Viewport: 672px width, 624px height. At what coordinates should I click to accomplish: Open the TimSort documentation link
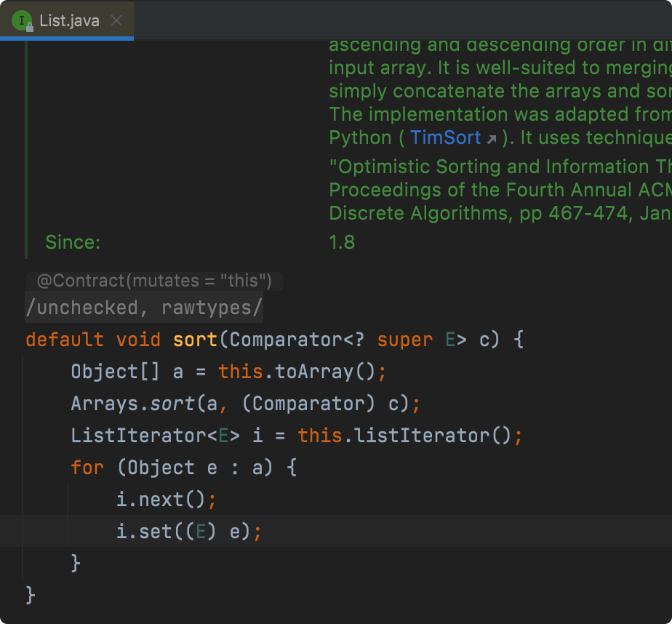(x=445, y=137)
